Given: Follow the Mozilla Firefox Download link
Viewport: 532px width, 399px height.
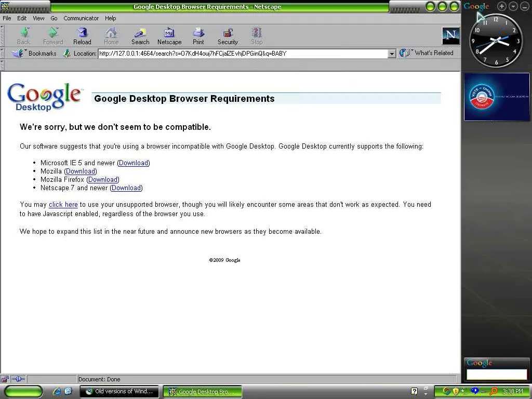Looking at the screenshot, I should click(x=103, y=179).
